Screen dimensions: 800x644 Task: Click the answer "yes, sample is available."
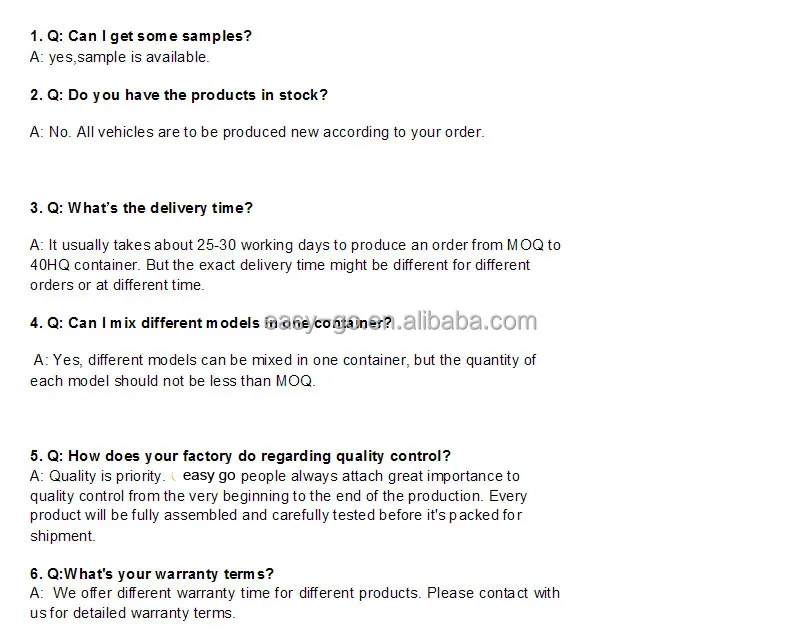120,57
